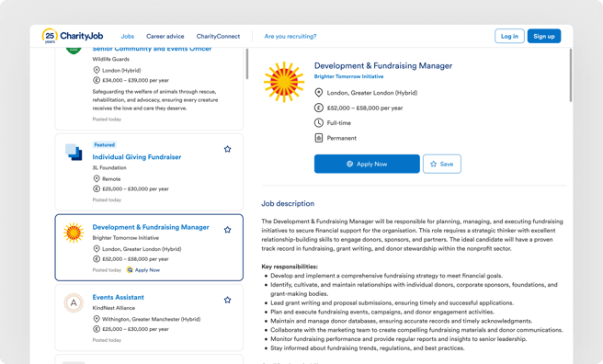603x364 pixels.
Task: Open the Individual Giving Fundraiser job title
Action: coord(137,157)
